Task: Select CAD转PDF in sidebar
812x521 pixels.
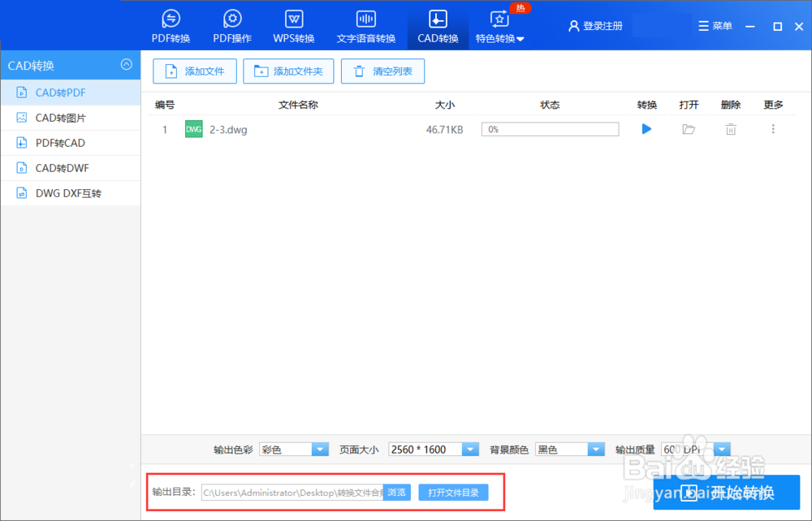Action: tap(71, 93)
